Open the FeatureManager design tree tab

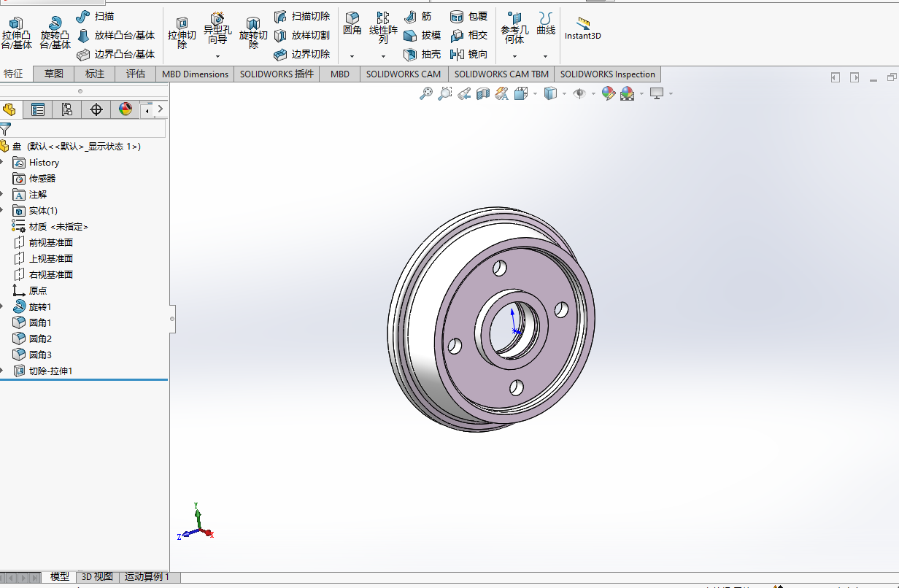point(9,109)
